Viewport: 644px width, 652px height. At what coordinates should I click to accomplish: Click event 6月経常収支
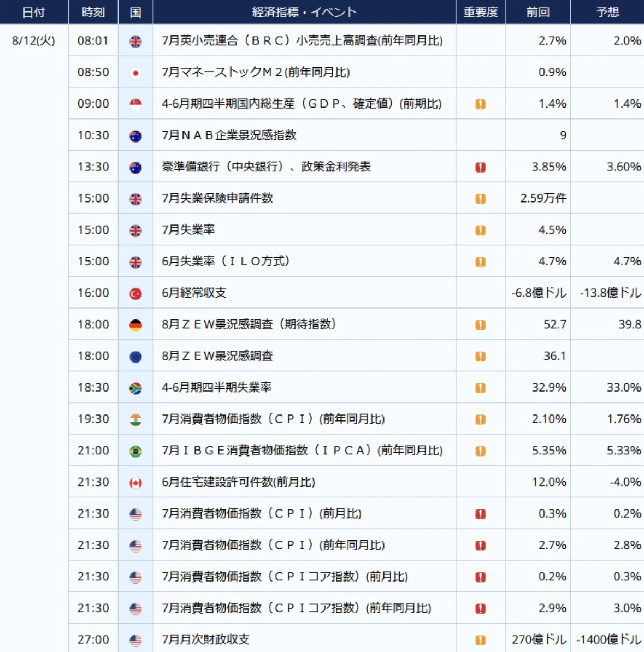pos(194,293)
